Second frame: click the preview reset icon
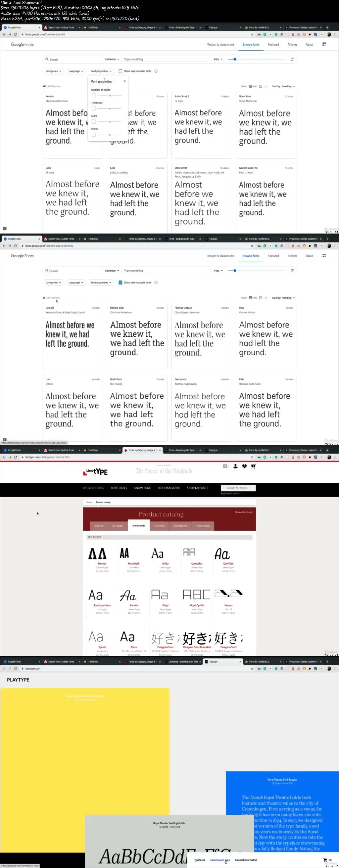The width and height of the screenshot is (339, 868). point(292,271)
